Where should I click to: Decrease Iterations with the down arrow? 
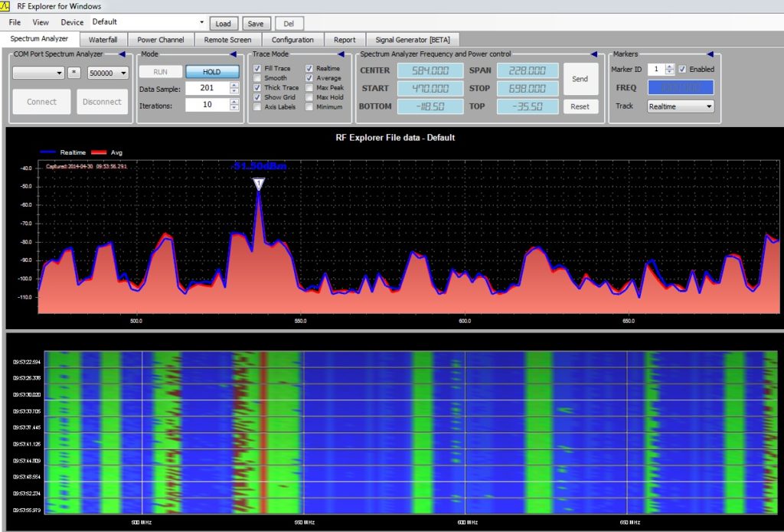[x=234, y=107]
